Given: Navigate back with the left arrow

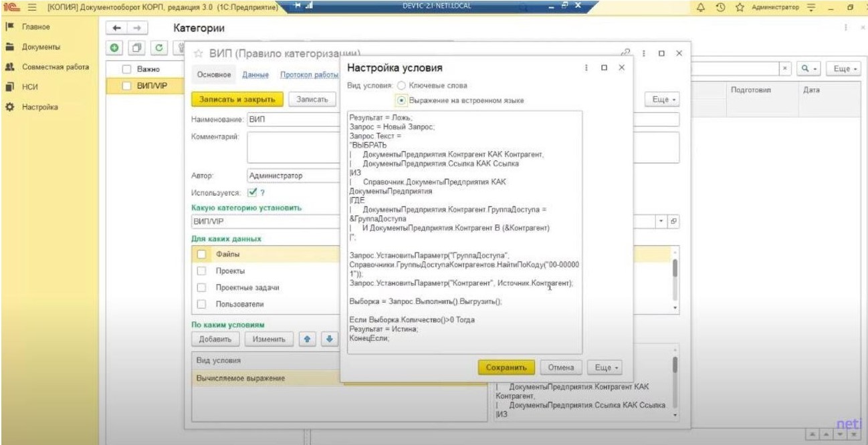Looking at the screenshot, I should (x=116, y=29).
